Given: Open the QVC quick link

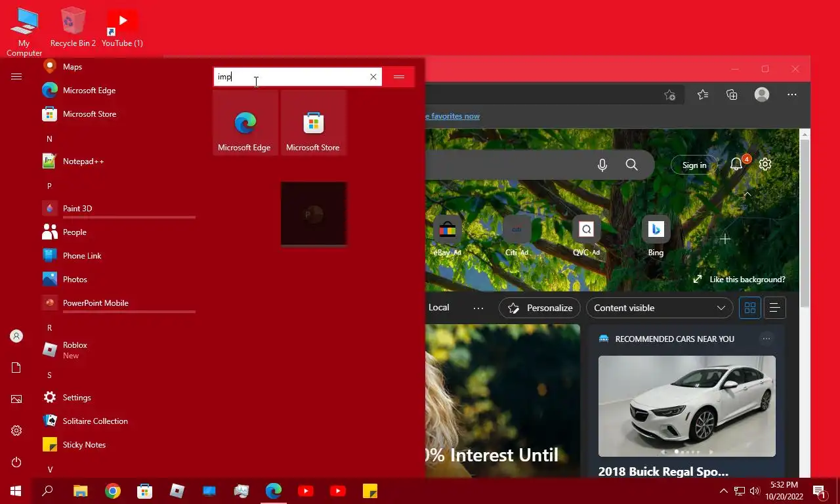Looking at the screenshot, I should click(586, 236).
